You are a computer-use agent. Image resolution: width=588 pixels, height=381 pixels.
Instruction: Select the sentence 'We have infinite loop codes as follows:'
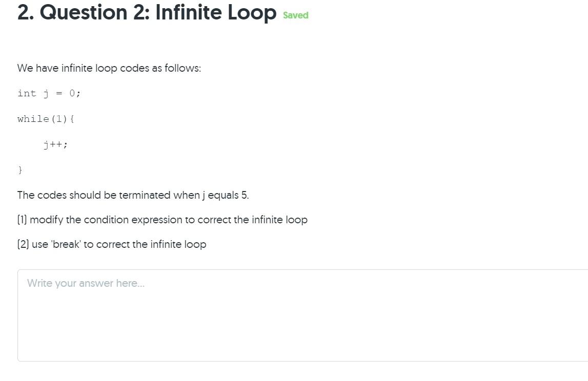click(109, 68)
